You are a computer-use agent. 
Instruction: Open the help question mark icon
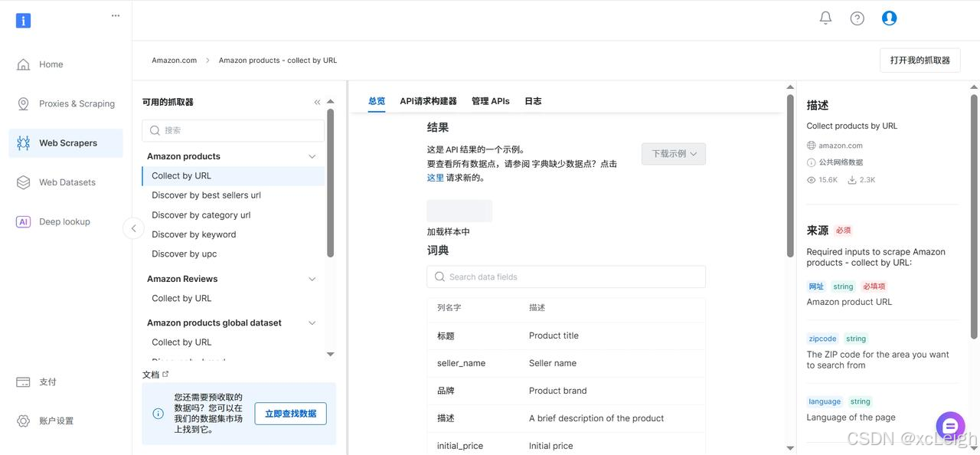click(x=857, y=18)
